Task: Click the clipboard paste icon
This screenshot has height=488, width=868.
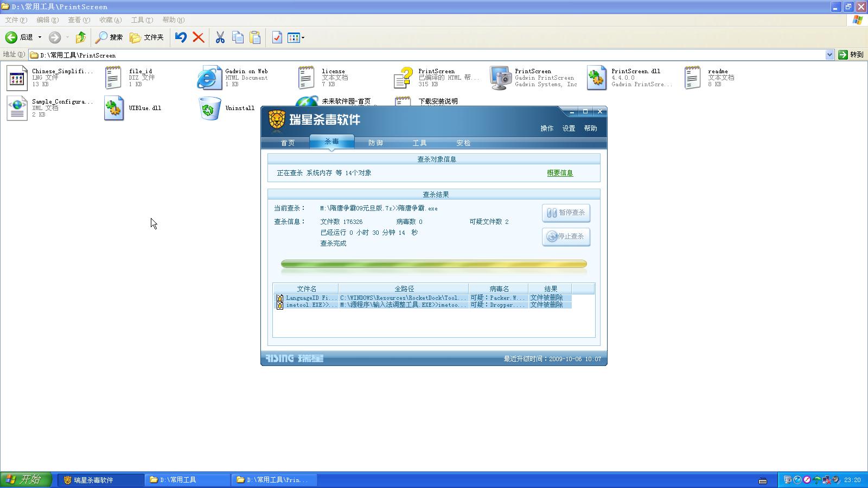Action: (255, 37)
